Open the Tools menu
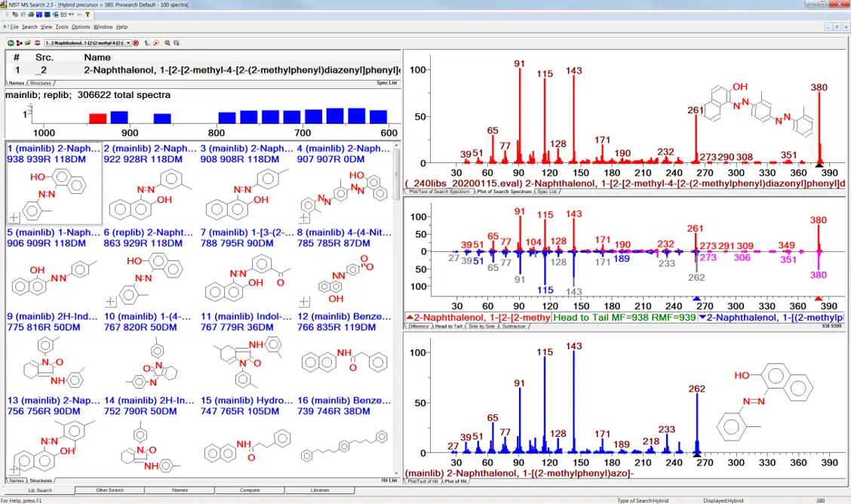 (x=61, y=26)
